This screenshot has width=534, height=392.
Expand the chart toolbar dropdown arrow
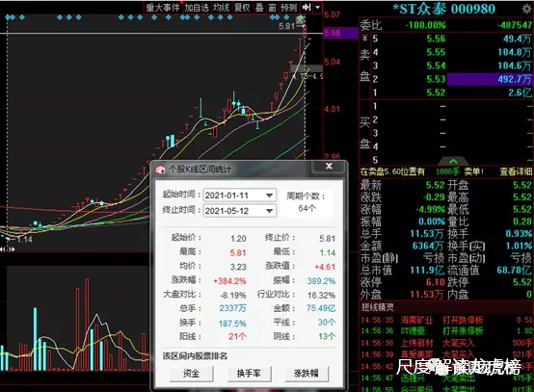[x=317, y=7]
